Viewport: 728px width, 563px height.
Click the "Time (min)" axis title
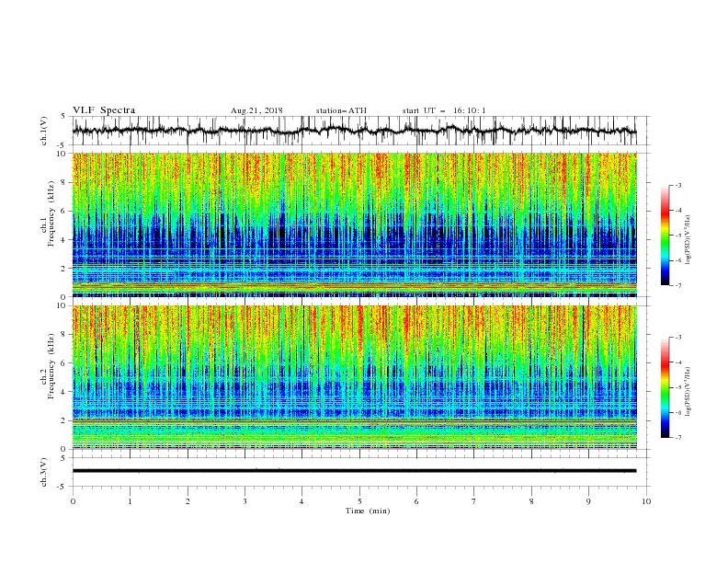pyautogui.click(x=368, y=511)
